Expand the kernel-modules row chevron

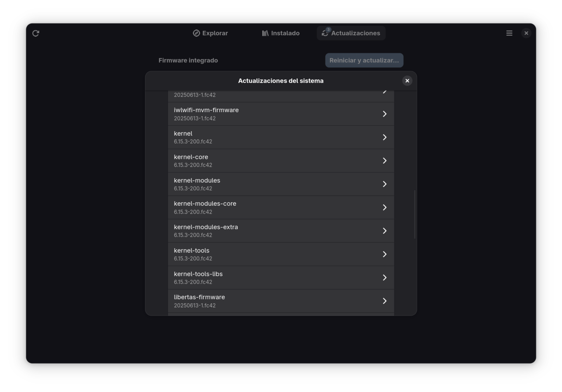385,184
